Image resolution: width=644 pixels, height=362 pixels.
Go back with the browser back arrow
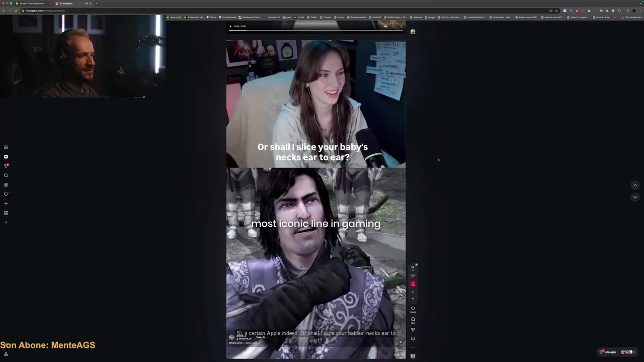[4, 11]
